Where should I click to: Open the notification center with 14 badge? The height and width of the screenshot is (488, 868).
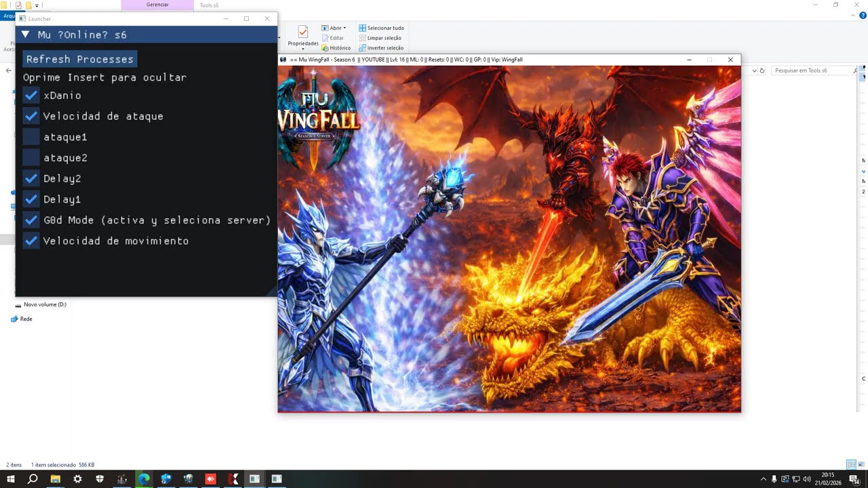854,479
